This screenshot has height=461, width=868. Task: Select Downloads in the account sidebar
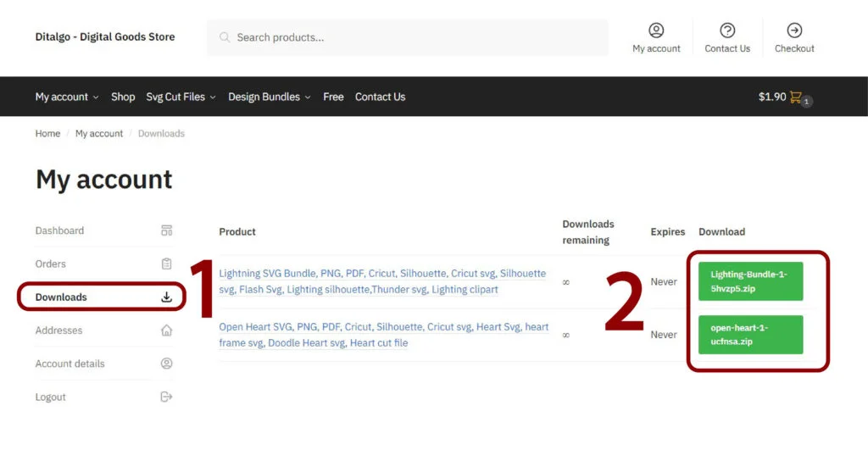tap(61, 297)
